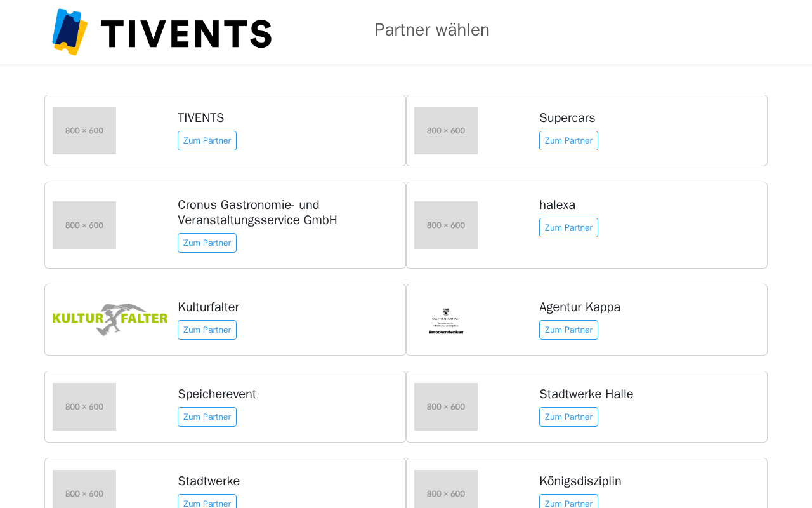
Task: Click the halexa placeholder thumbnail
Action: coord(446,225)
